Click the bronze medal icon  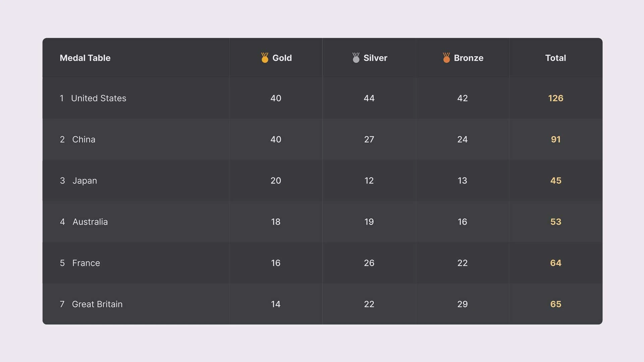tap(446, 58)
